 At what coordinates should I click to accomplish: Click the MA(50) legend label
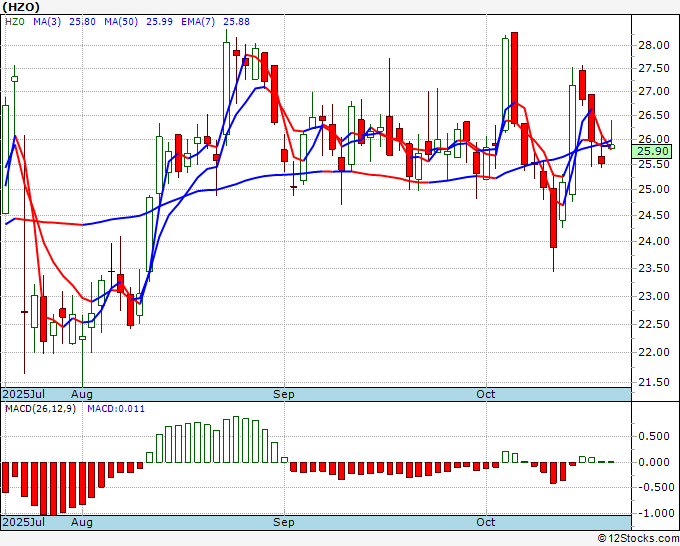121,22
